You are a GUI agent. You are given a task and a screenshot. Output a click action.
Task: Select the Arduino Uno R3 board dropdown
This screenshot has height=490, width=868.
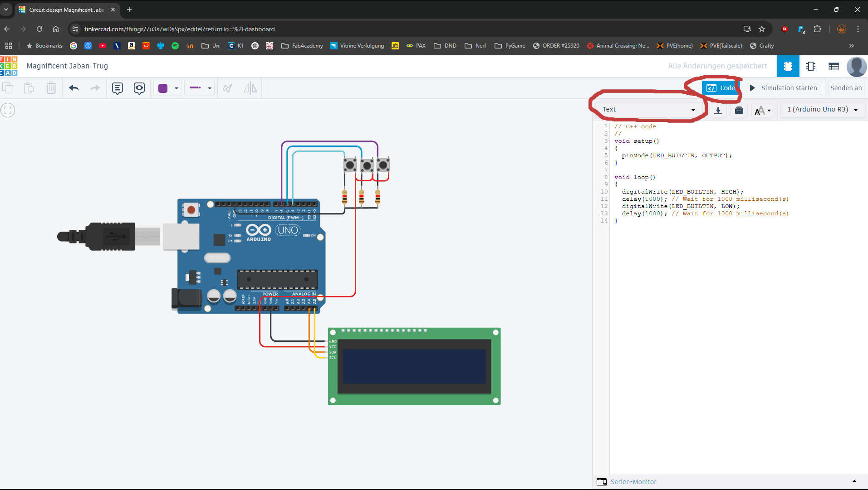click(822, 109)
